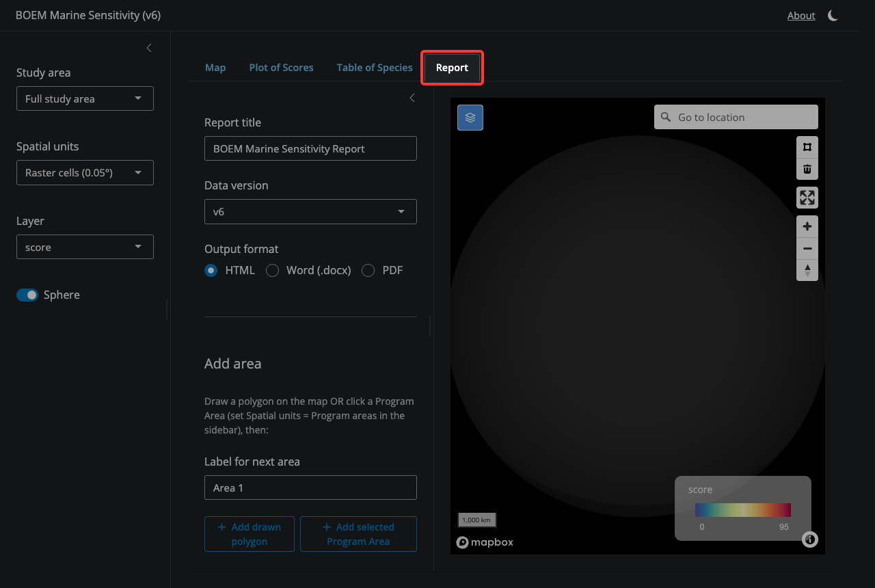This screenshot has width=875, height=588.
Task: Select PDF output format
Action: click(x=368, y=270)
